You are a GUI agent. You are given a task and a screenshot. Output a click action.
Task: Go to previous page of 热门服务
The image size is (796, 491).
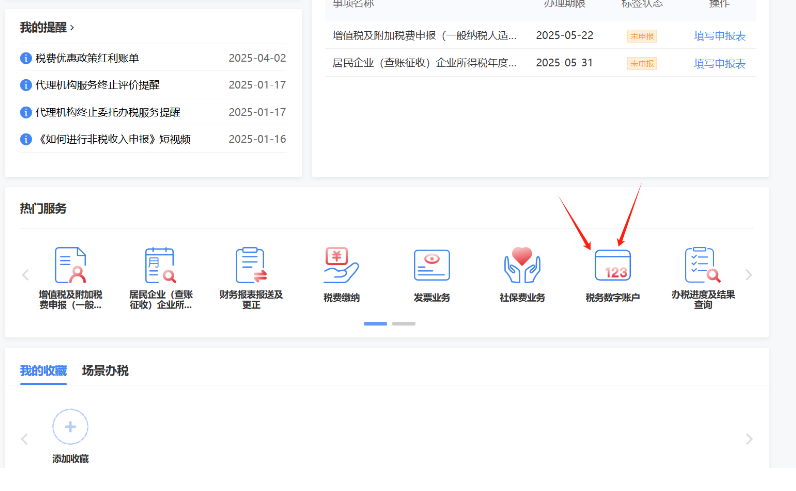(x=25, y=275)
